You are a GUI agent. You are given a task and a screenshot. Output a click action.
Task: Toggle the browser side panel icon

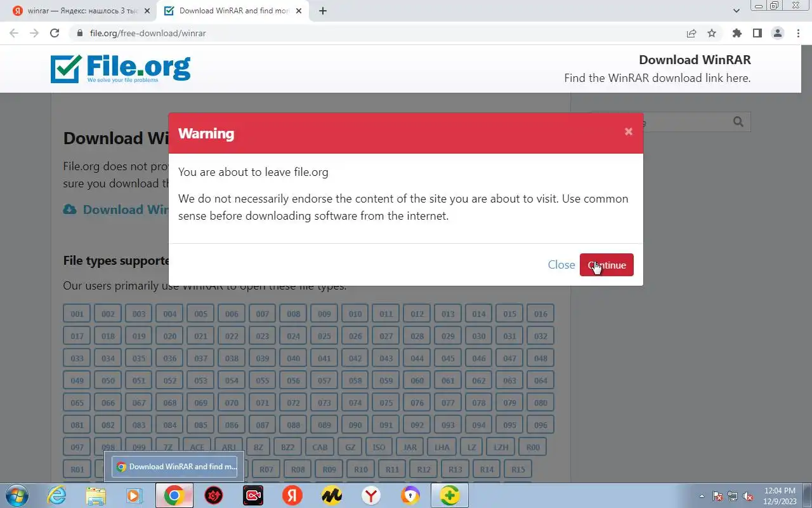757,33
